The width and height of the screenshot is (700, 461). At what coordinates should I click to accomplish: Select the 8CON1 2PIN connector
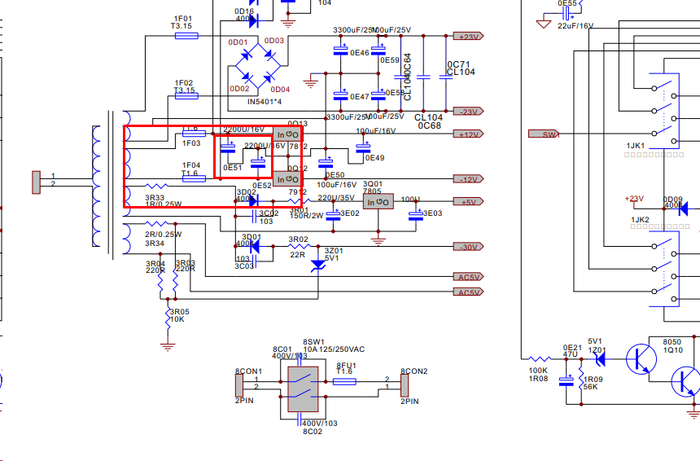[x=239, y=386]
